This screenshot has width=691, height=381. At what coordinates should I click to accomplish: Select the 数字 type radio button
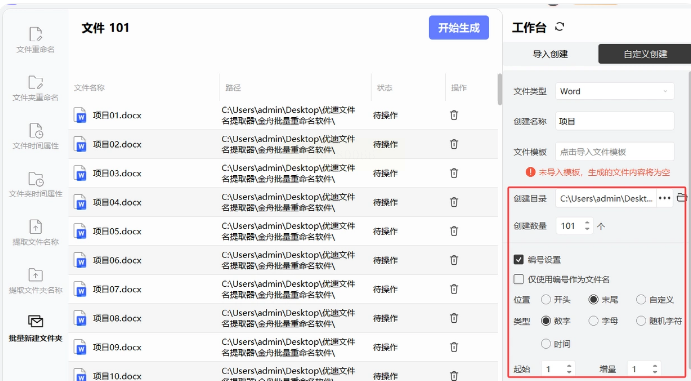pos(546,321)
